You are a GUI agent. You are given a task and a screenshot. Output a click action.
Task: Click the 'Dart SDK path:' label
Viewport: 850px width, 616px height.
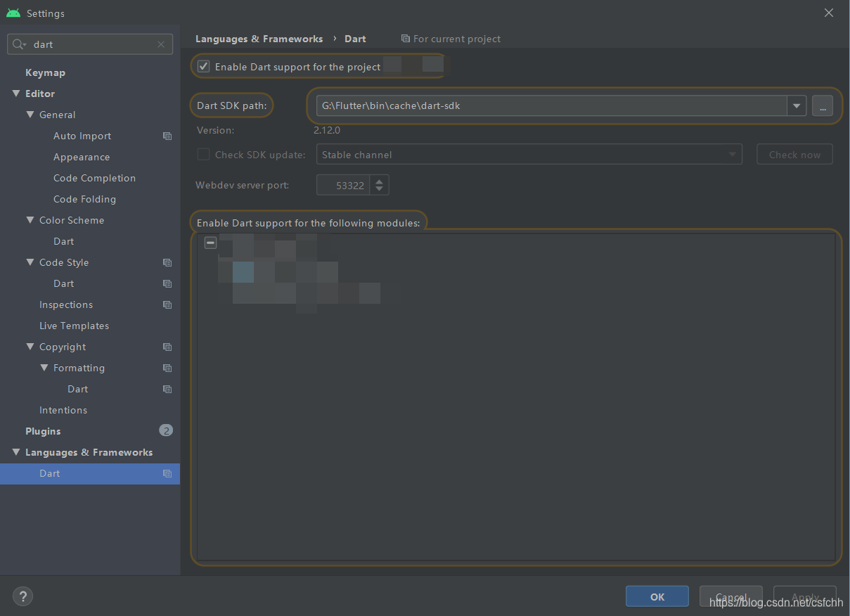232,105
